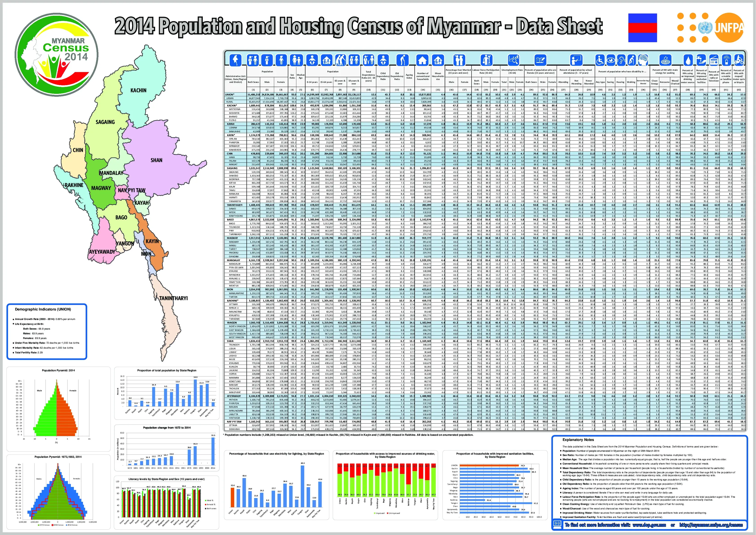The image size is (756, 535).
Task: Click the Total Fertility Rate: 2.29 line
Action: click(29, 352)
